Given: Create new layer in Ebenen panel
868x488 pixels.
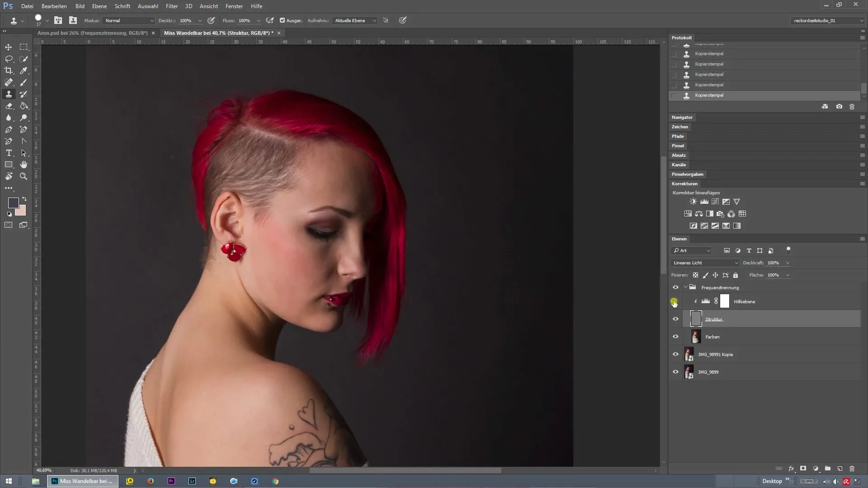Looking at the screenshot, I should point(840,469).
